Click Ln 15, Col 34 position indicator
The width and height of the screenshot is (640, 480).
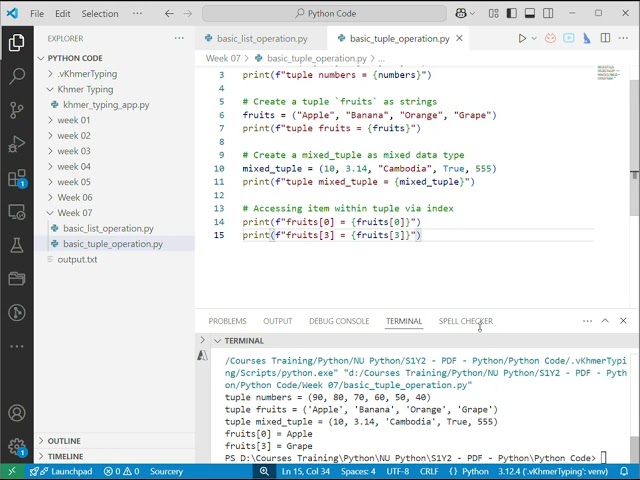[306, 471]
